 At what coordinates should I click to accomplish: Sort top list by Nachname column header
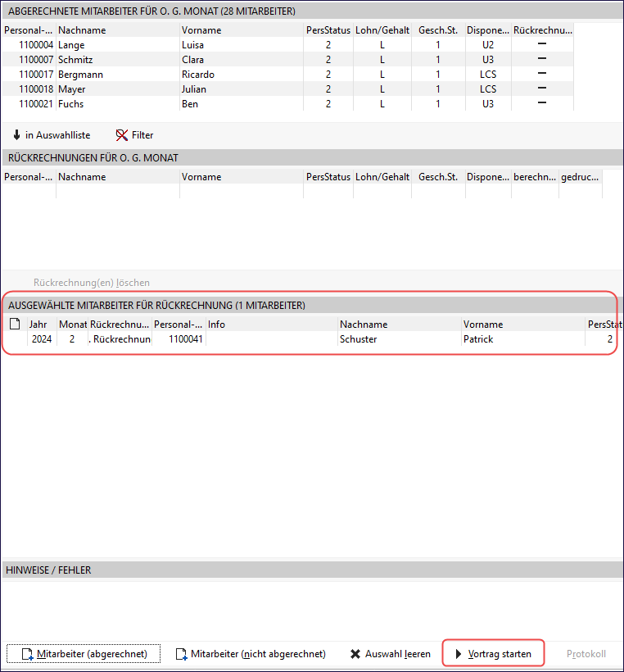(x=118, y=30)
